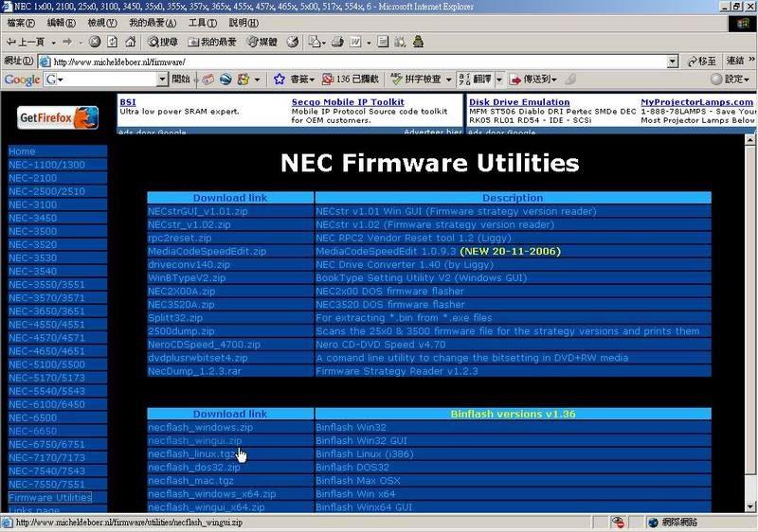This screenshot has height=532, width=758.
Task: Download NECstrGUI_v1.01.zip
Action: [x=198, y=211]
